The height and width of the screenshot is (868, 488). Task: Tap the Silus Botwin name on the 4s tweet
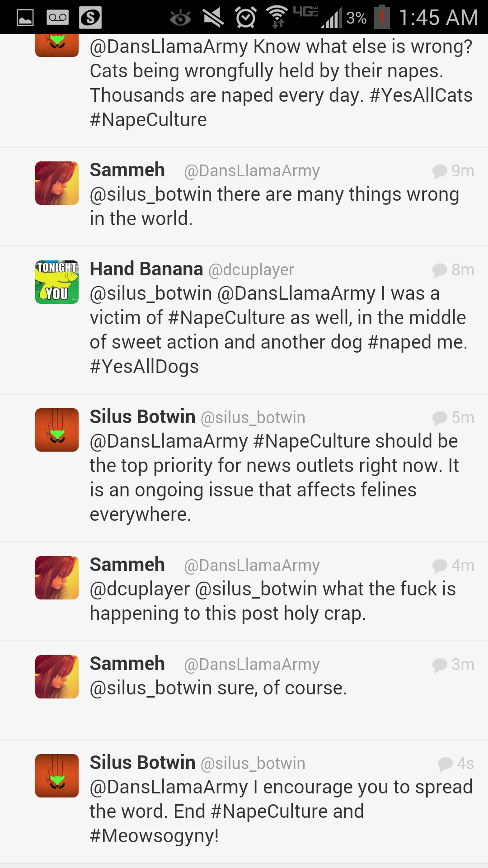pos(142,763)
